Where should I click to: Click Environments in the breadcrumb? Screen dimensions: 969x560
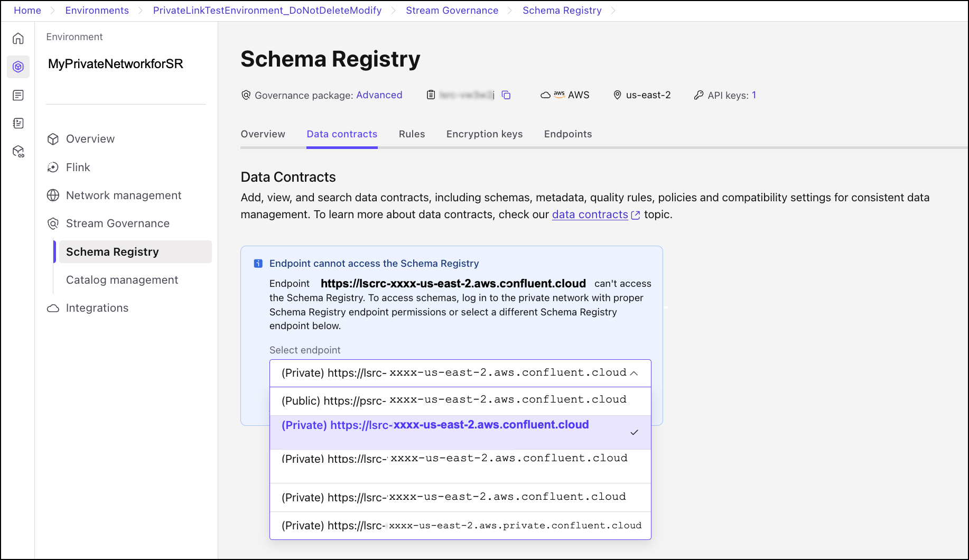click(x=97, y=11)
